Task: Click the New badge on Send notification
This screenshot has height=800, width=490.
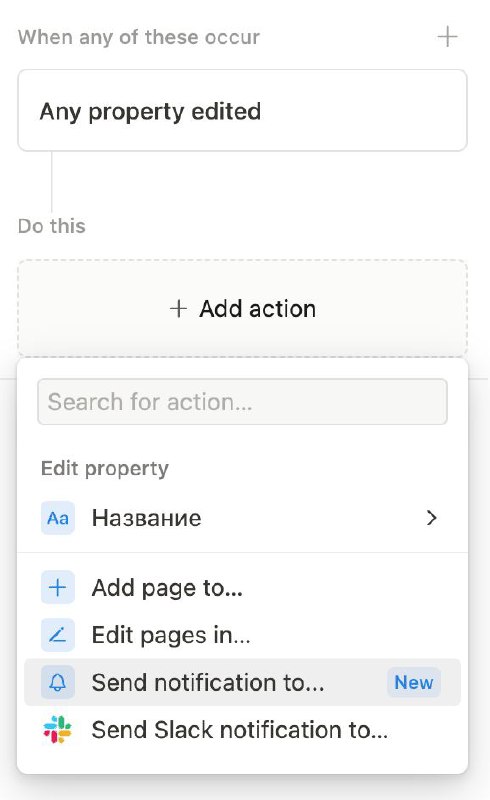Action: (x=413, y=682)
